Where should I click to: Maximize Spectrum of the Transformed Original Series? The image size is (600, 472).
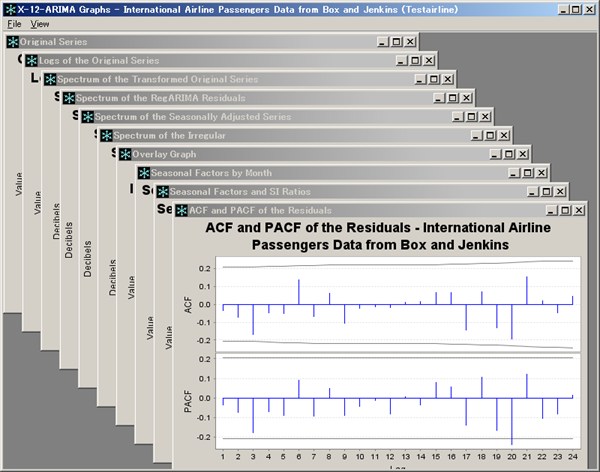pos(434,79)
